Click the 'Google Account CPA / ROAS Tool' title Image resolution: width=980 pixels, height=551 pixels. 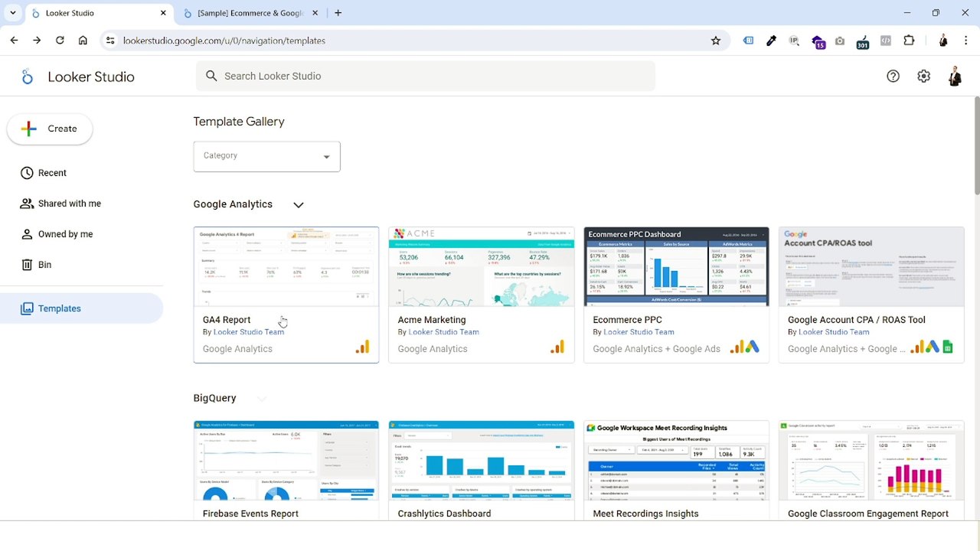857,320
